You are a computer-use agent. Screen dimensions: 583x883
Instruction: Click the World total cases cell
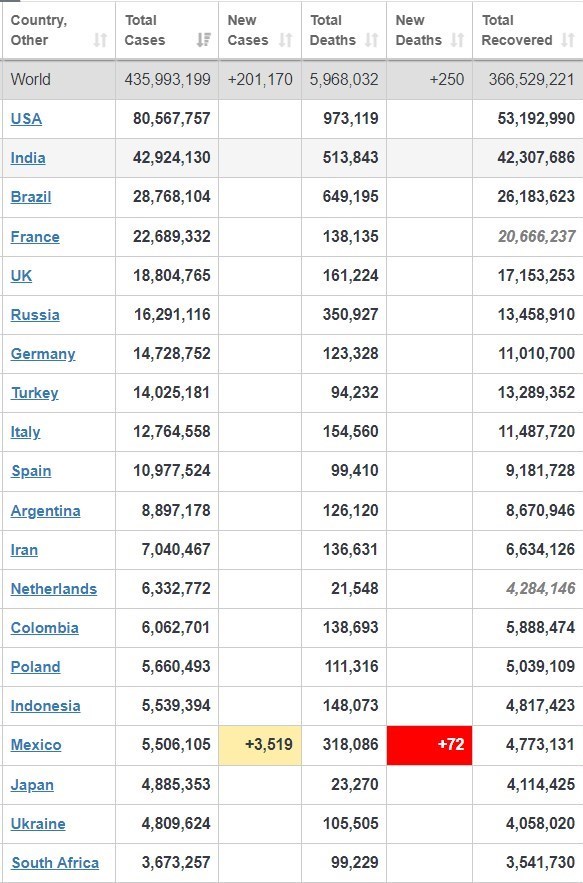coord(167,79)
